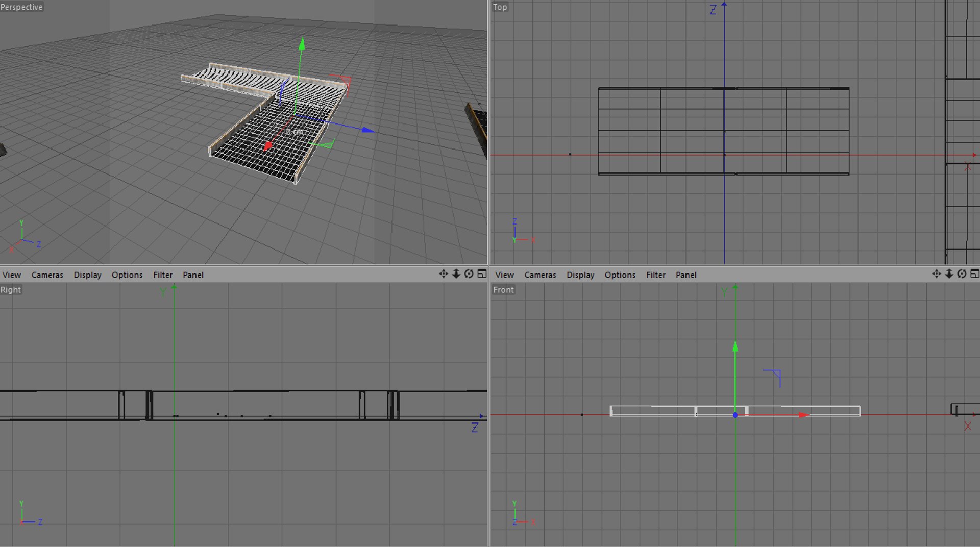Open Filter menu in Front viewport
Image resolution: width=980 pixels, height=547 pixels.
pyautogui.click(x=656, y=275)
